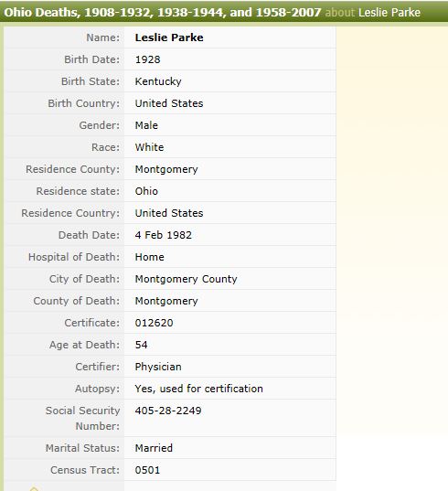Click the Autopsy value 'Yes, used for certification'

click(198, 389)
